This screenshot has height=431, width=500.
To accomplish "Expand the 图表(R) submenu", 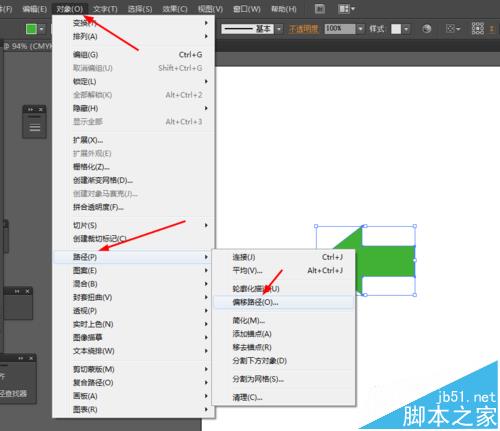I will point(133,409).
